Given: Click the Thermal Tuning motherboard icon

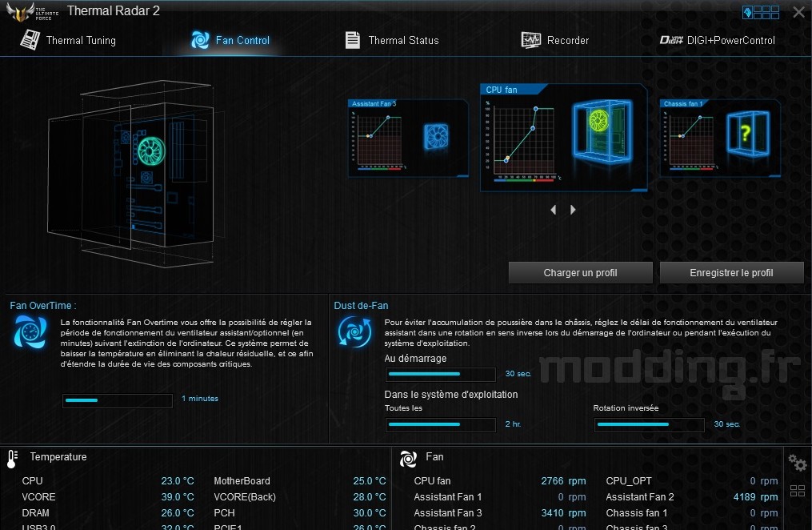Looking at the screenshot, I should click(x=30, y=40).
